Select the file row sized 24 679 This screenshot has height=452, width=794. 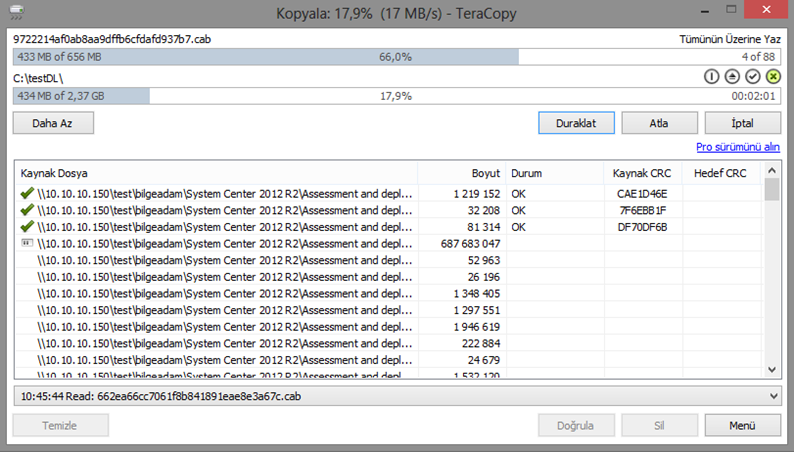388,360
